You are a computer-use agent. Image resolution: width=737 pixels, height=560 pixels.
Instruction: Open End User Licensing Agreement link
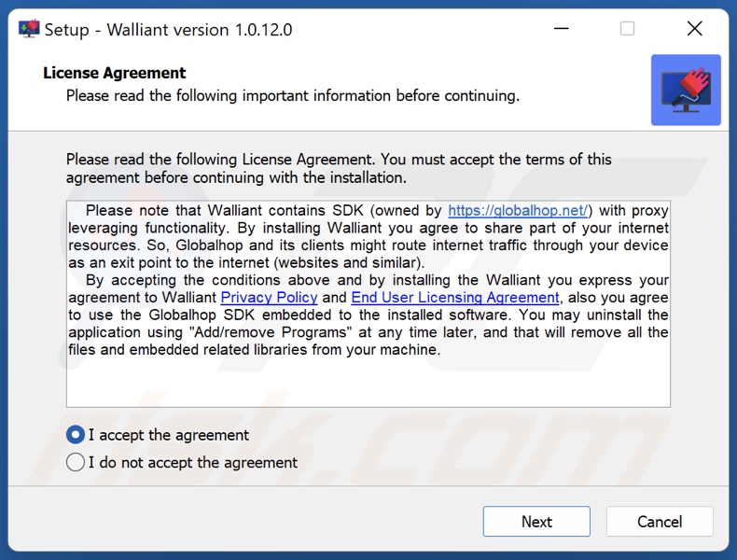pyautogui.click(x=455, y=298)
